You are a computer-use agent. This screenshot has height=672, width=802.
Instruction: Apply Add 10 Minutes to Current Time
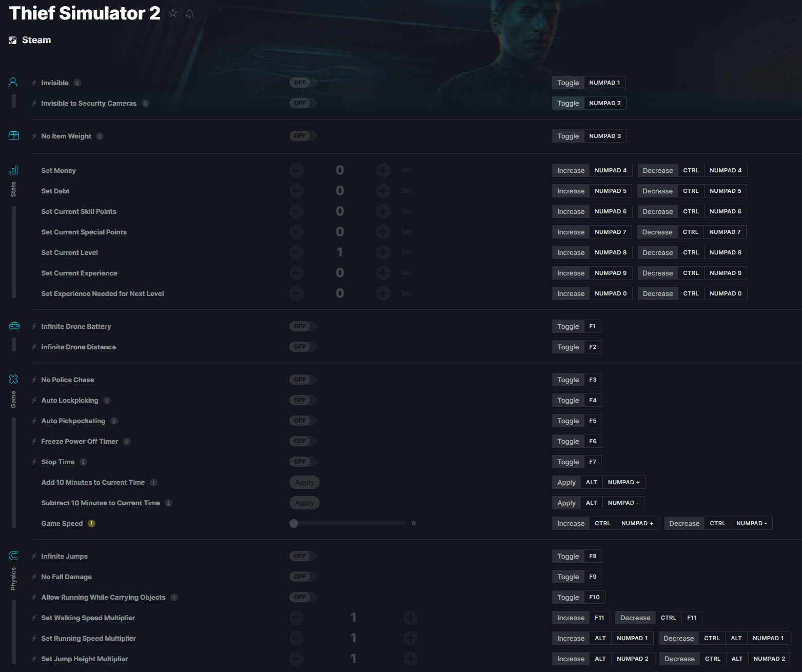pyautogui.click(x=304, y=482)
